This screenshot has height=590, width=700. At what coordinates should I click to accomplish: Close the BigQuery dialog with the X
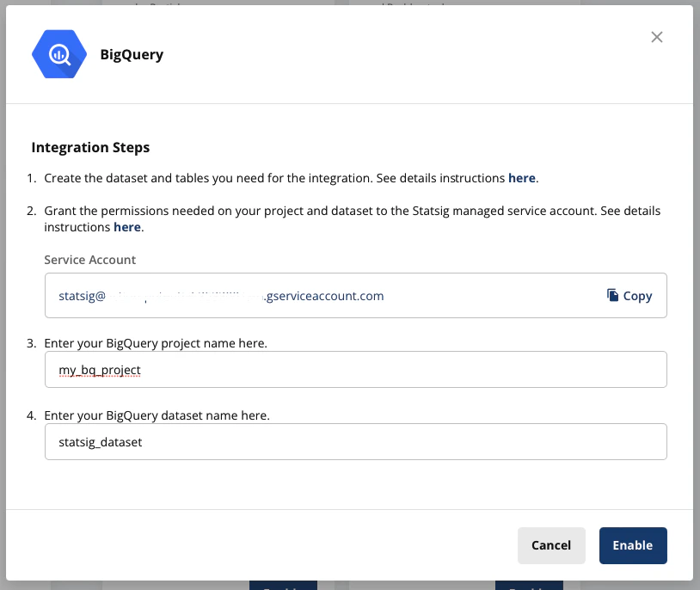click(657, 37)
